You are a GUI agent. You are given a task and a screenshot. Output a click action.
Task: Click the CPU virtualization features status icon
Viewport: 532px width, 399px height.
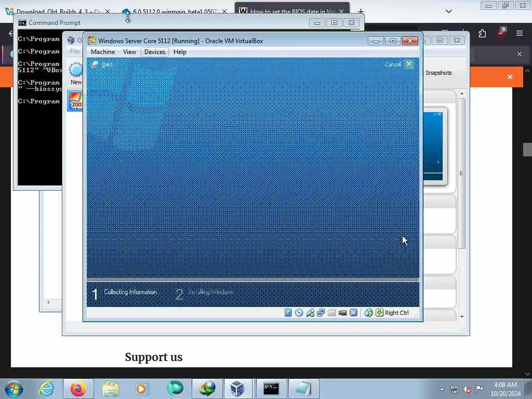[x=353, y=312]
